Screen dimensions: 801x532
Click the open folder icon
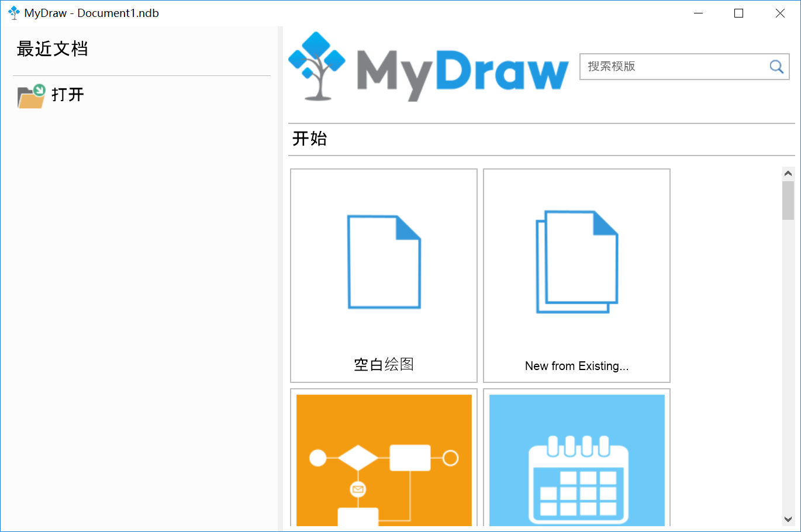tap(31, 96)
